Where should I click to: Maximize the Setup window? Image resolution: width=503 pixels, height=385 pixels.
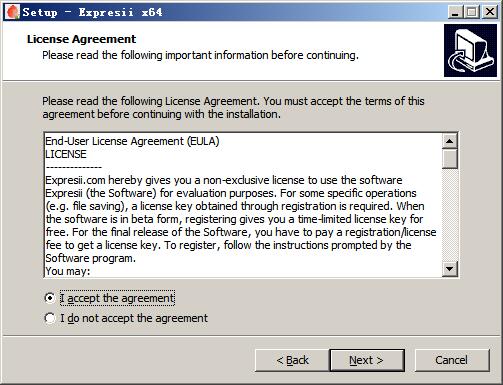(x=472, y=12)
